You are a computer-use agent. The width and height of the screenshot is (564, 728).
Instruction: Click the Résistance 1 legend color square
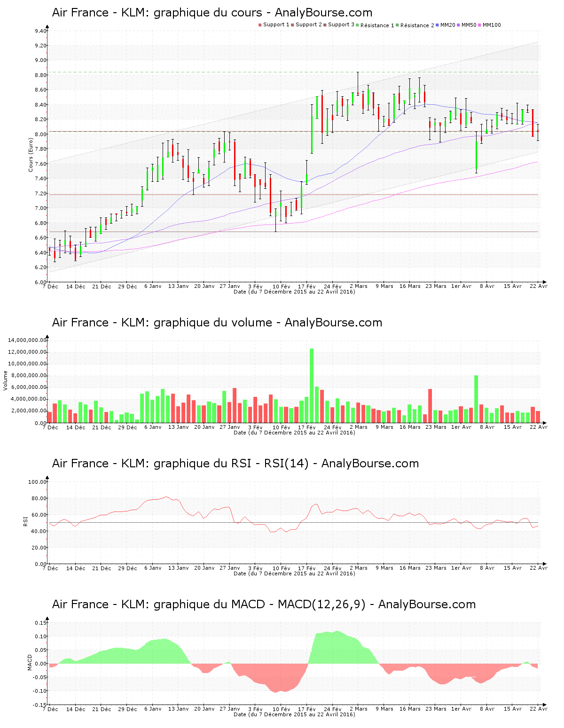coord(358,25)
